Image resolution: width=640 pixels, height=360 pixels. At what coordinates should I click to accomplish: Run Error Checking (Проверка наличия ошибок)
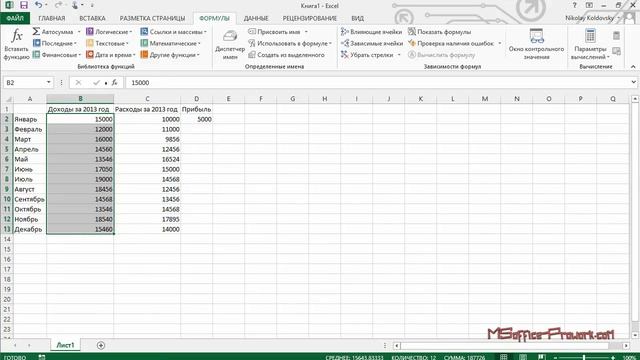(x=451, y=43)
